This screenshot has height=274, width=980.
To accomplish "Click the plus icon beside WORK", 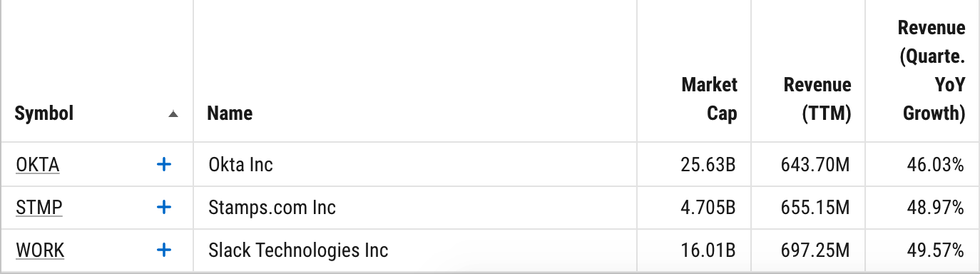I will pos(164,250).
